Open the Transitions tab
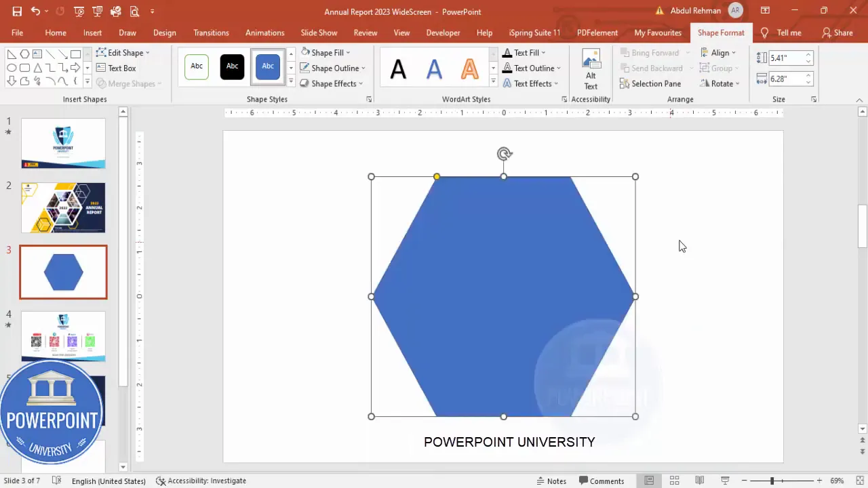 coord(211,33)
